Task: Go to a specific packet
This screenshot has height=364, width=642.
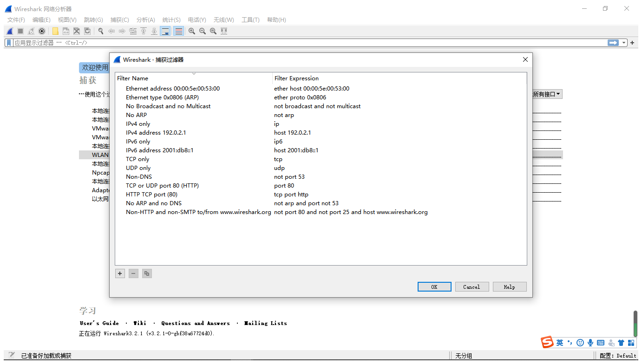Action: [133, 31]
